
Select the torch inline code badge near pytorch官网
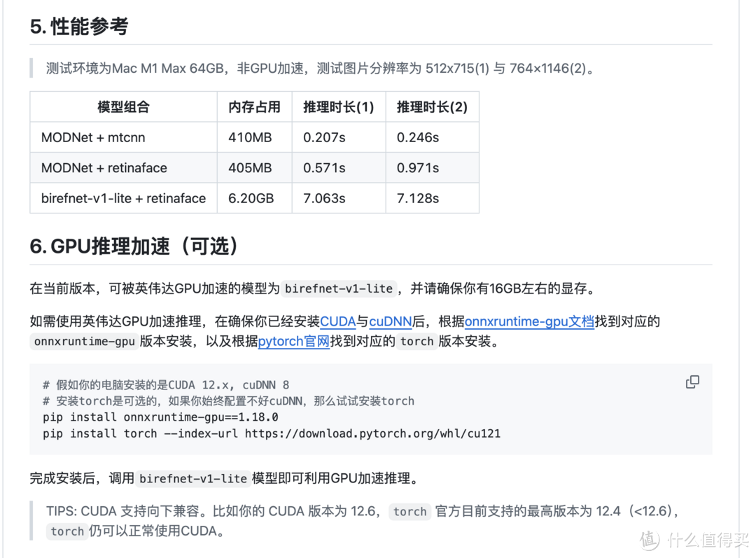[416, 342]
